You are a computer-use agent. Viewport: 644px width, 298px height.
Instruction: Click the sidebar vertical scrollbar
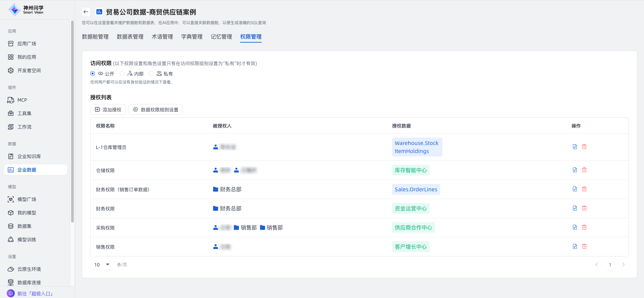[72, 121]
